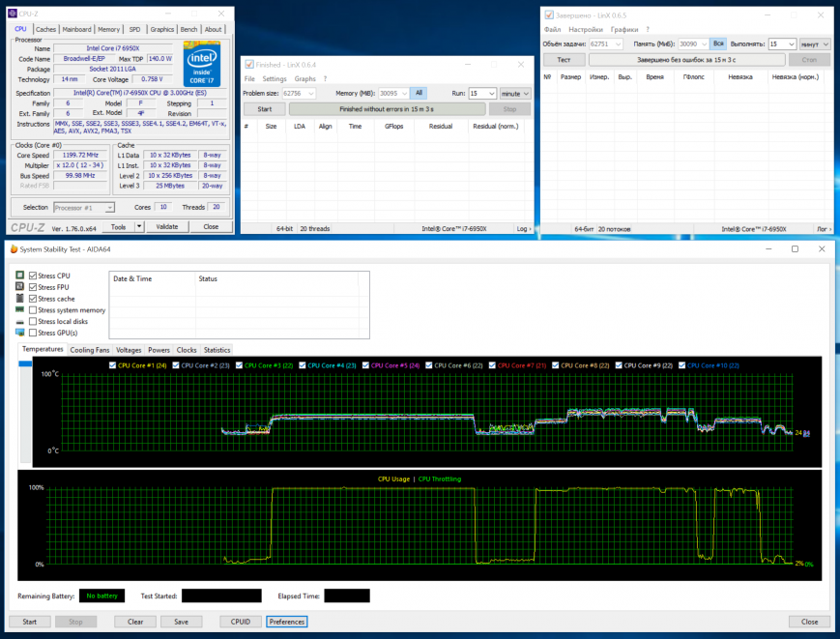Screen dimensions: 840x639
Task: Click the Stress FPU icon
Action: coord(20,286)
